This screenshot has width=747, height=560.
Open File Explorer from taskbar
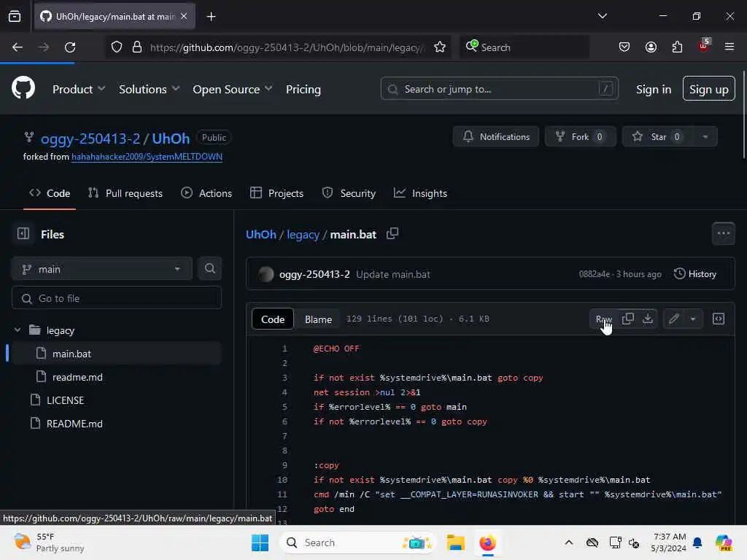(x=455, y=542)
